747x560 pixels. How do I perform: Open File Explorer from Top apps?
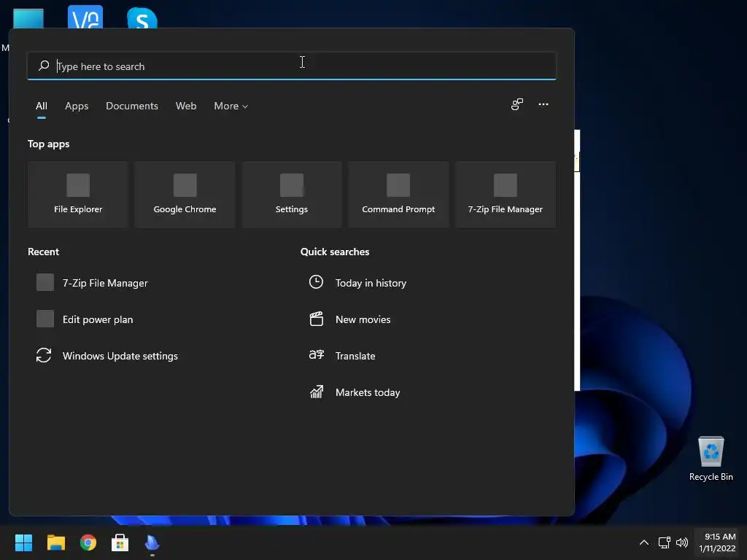click(x=78, y=195)
